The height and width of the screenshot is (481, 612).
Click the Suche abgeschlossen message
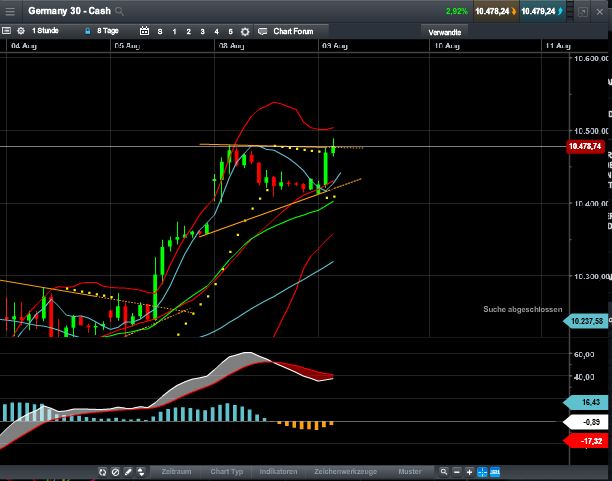[523, 309]
